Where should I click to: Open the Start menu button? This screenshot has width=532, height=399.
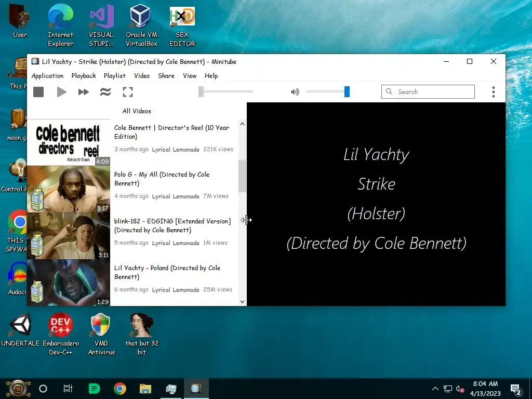(x=18, y=389)
